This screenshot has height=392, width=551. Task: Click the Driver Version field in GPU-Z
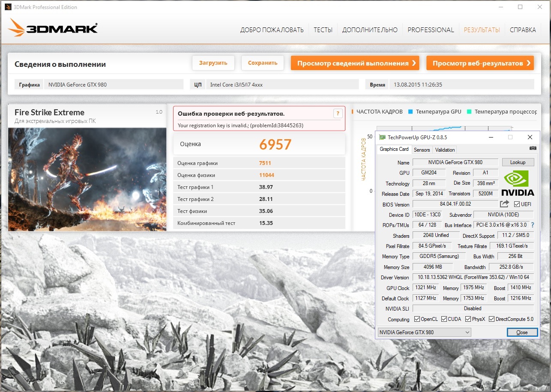(473, 278)
